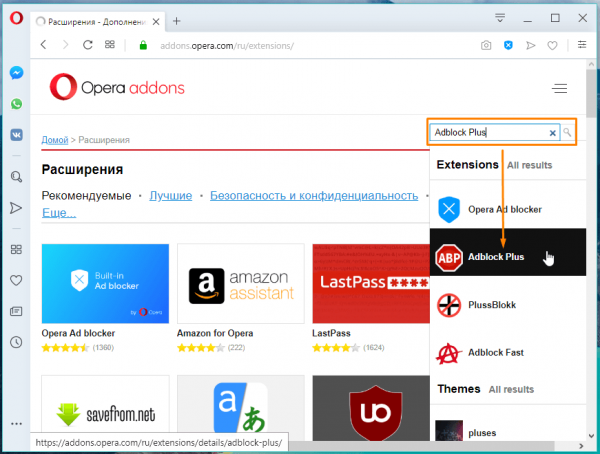Click the vertical page scrollbar
The width and height of the screenshot is (600, 454).
click(x=591, y=94)
